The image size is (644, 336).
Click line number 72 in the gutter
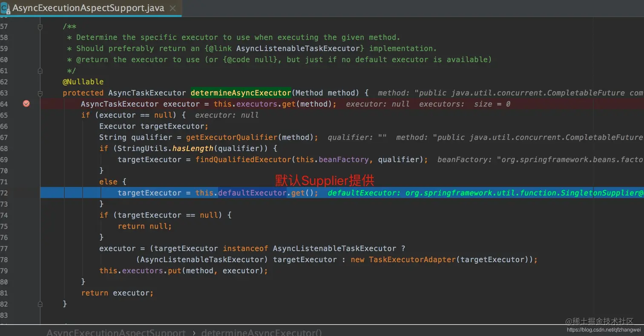(5, 193)
